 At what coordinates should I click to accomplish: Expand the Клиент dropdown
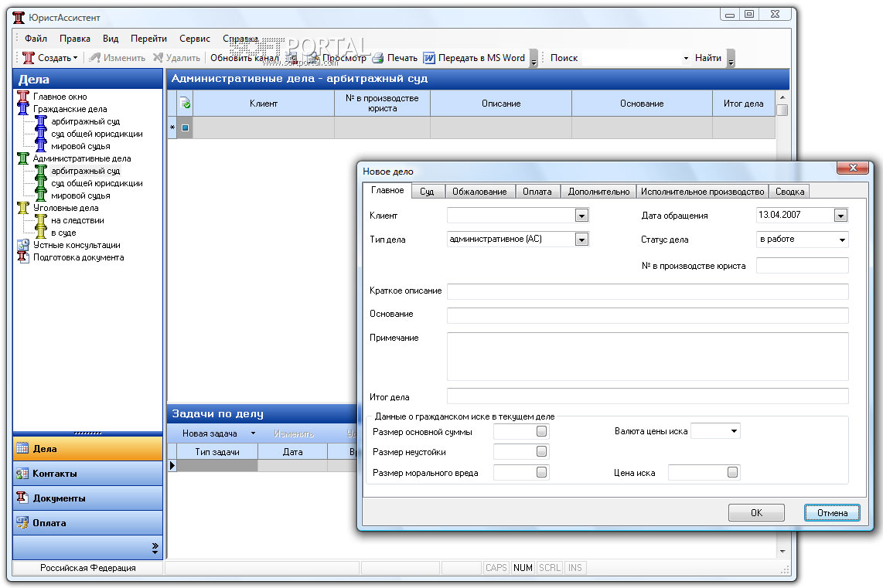pos(581,216)
